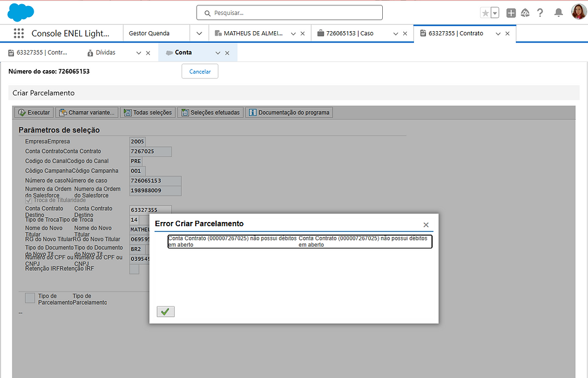
Task: Toggle the Retenção IRF checkbox
Action: (134, 269)
